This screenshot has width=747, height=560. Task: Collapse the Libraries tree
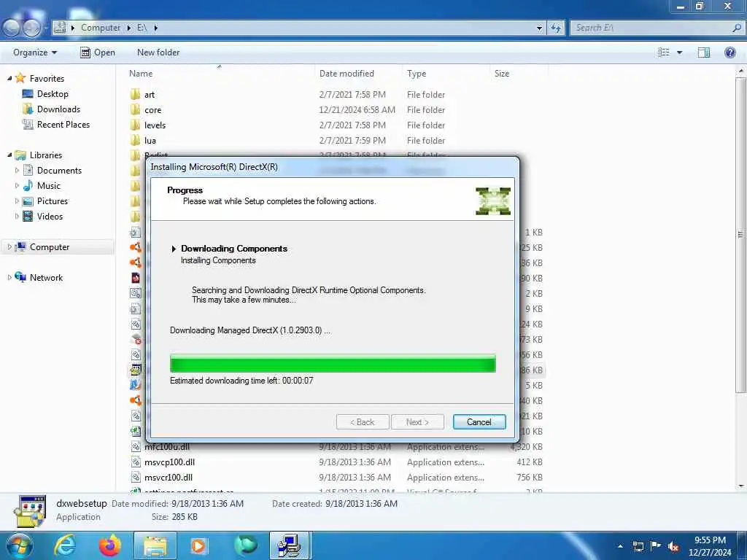(x=9, y=155)
